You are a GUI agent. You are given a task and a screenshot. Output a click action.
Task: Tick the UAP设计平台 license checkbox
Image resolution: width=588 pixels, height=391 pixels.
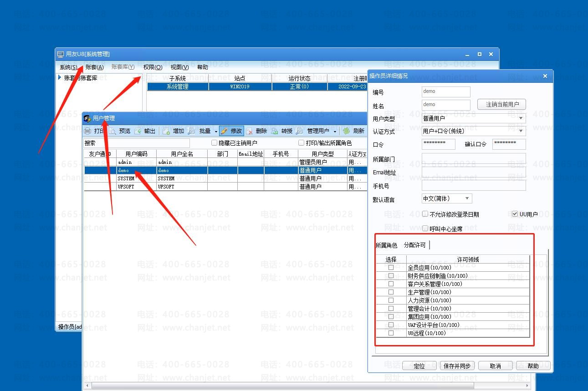point(391,325)
